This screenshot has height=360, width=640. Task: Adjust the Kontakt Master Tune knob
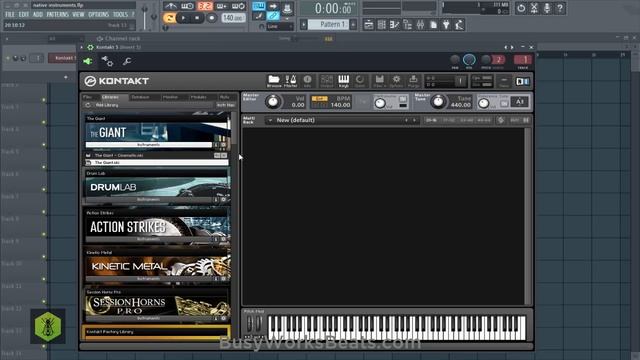(x=438, y=102)
